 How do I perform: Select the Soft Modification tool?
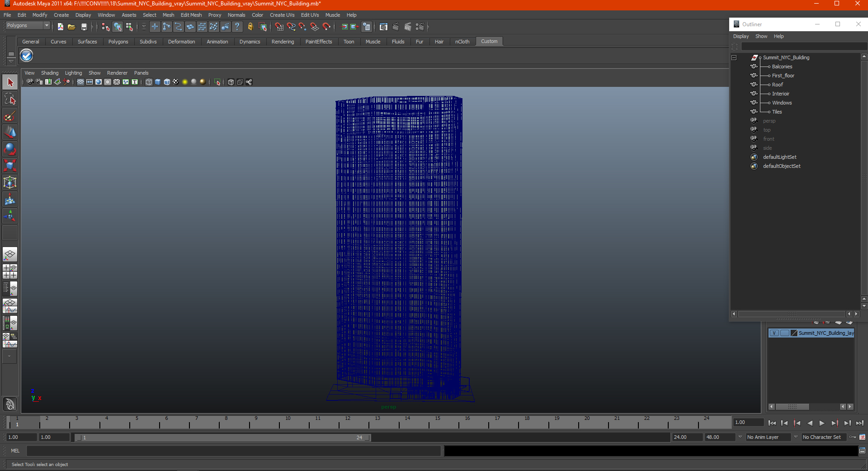(10, 200)
